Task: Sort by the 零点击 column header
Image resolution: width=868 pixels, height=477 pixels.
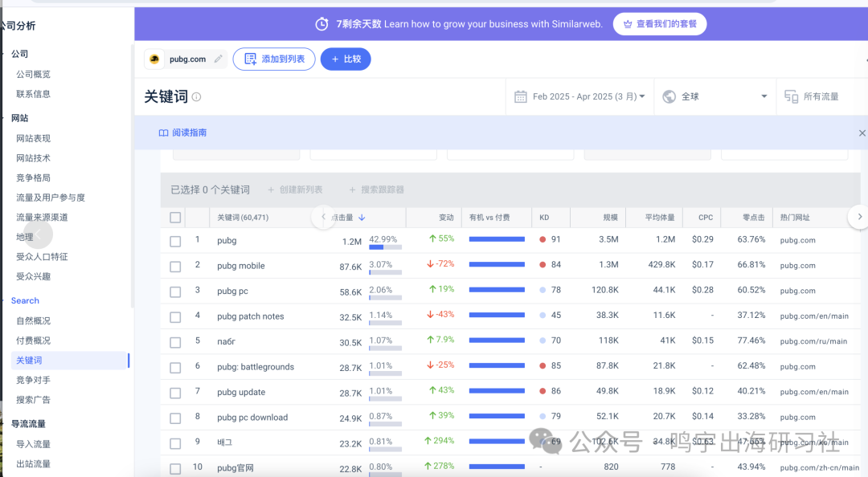Action: point(753,218)
